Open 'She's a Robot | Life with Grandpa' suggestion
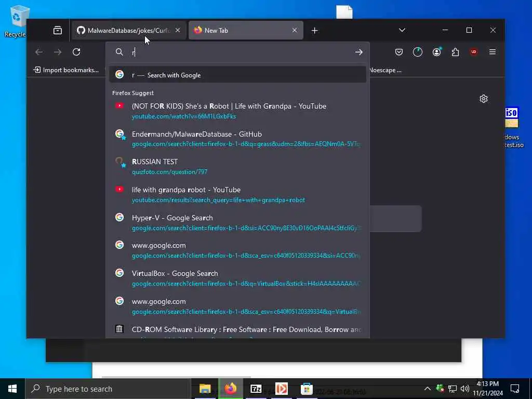 click(x=237, y=111)
